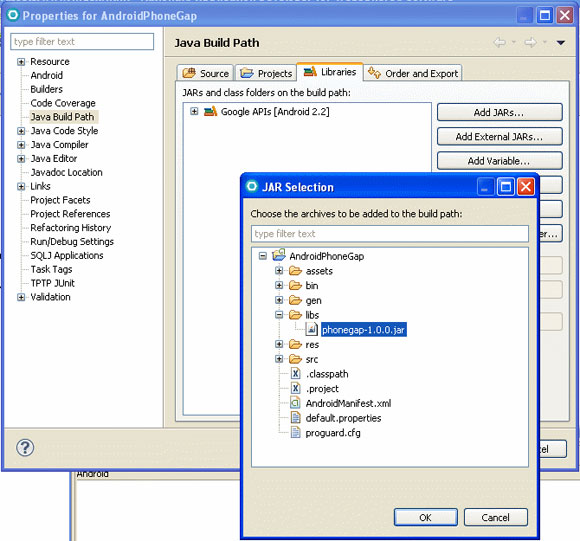The width and height of the screenshot is (580, 541).
Task: Collapse the libs folder
Action: (279, 315)
